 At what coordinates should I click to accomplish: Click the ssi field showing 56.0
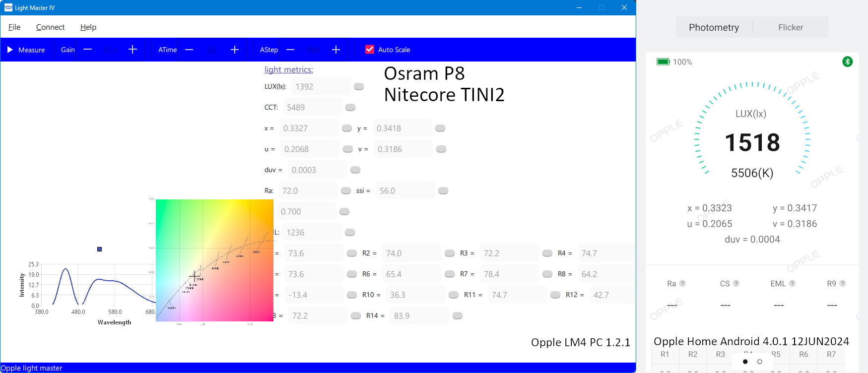click(405, 190)
